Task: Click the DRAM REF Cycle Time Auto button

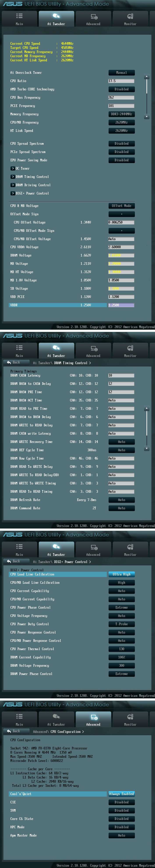Action: 122,450
